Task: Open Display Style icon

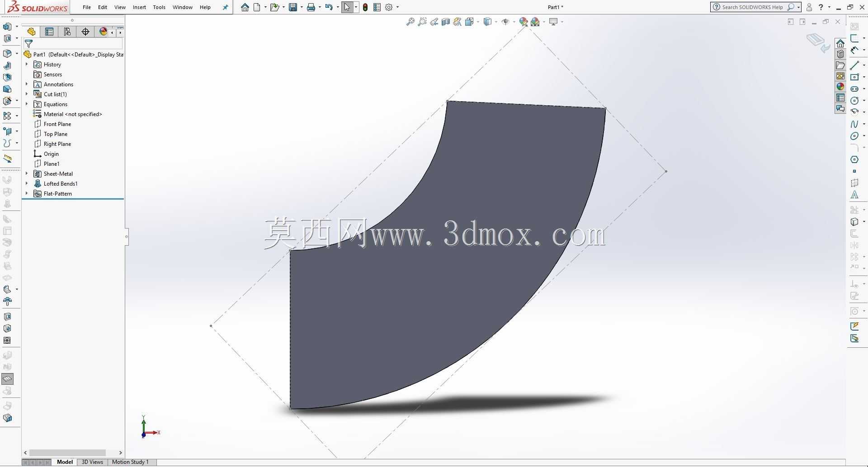Action: point(487,22)
